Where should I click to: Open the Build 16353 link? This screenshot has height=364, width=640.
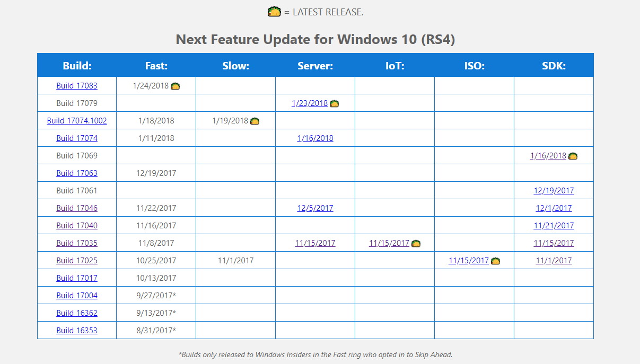[77, 331]
